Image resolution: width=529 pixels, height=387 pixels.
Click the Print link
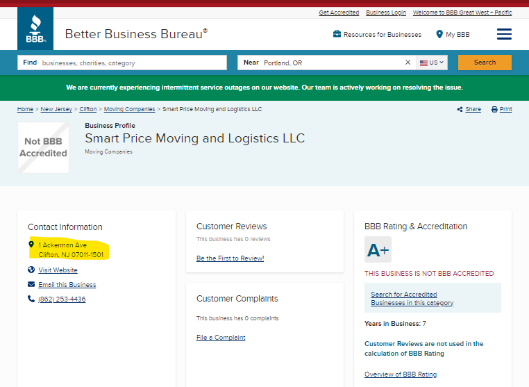pyautogui.click(x=506, y=109)
